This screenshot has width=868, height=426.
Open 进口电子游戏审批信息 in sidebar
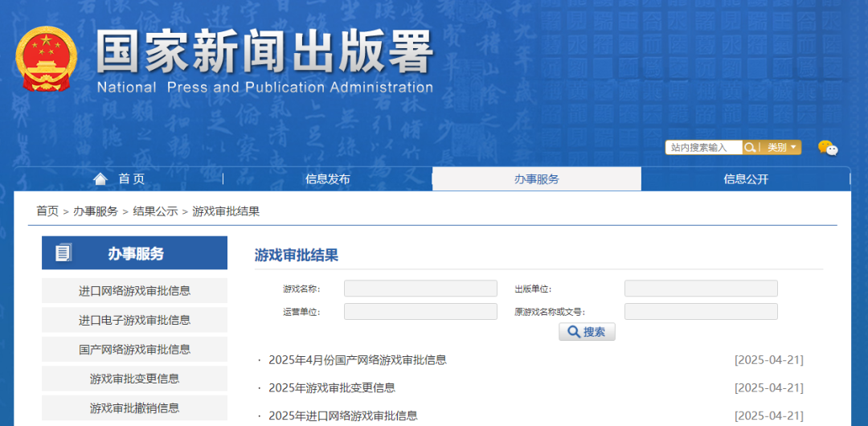coord(134,320)
